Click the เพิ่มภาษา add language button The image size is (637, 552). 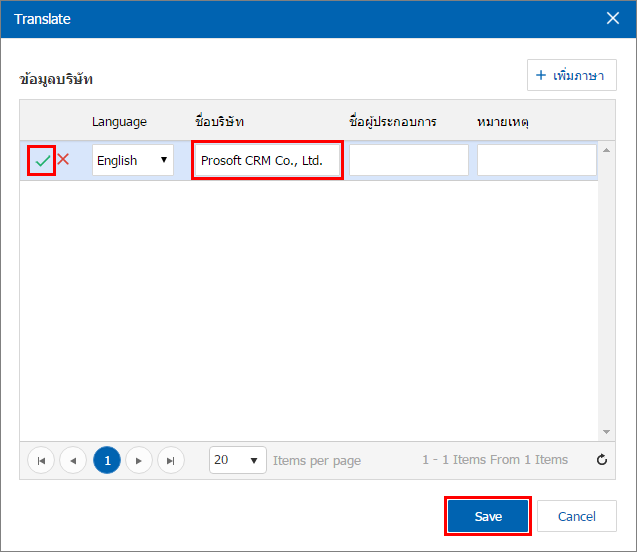point(572,75)
